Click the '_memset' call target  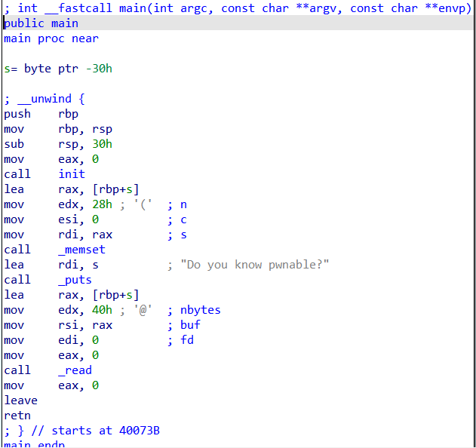coord(82,250)
